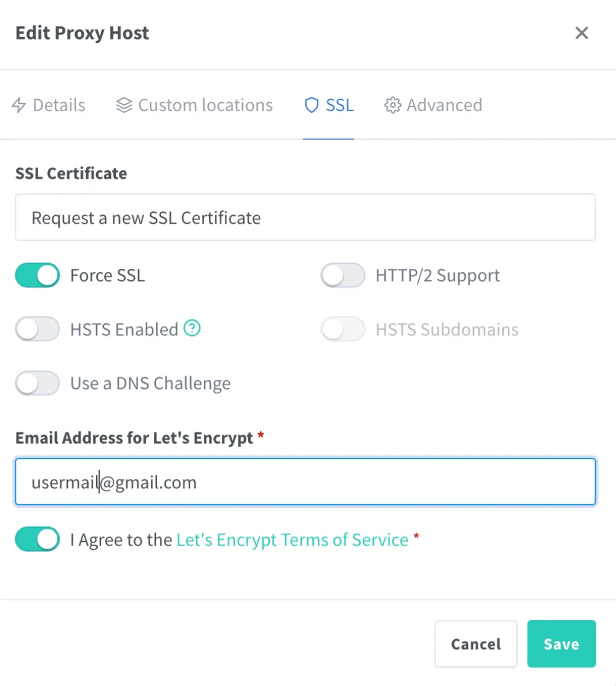Image resolution: width=616 pixels, height=686 pixels.
Task: Open Let's Encrypt Terms of Service link
Action: (x=293, y=540)
